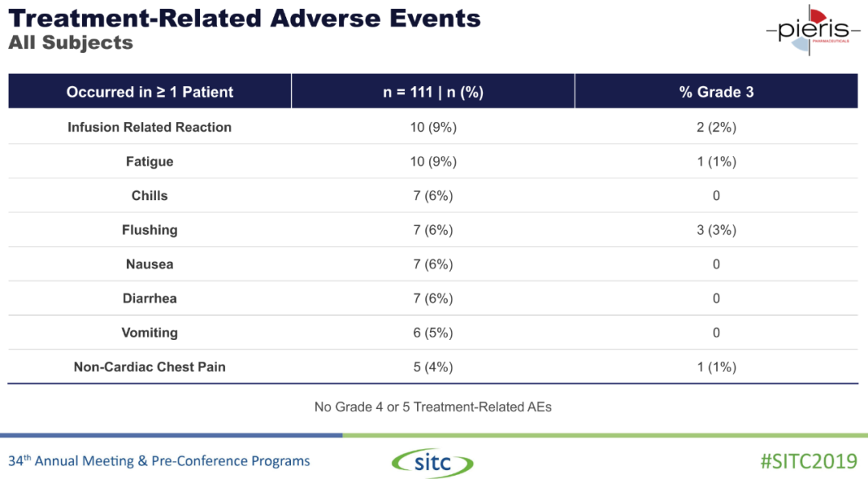The width and height of the screenshot is (868, 479).
Task: Select the 'n = 111 | n (%)' column header
Action: 432,92
